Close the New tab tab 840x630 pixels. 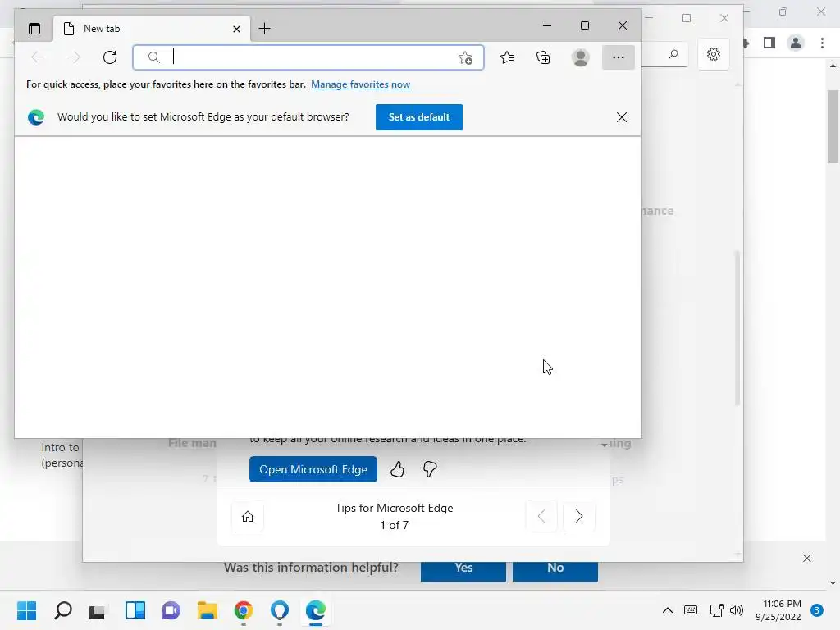coord(236,29)
